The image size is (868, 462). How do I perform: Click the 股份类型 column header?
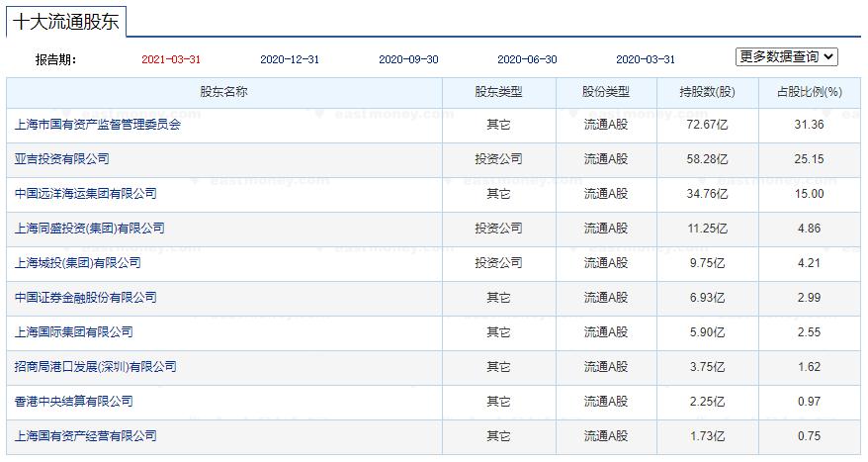pyautogui.click(x=606, y=92)
